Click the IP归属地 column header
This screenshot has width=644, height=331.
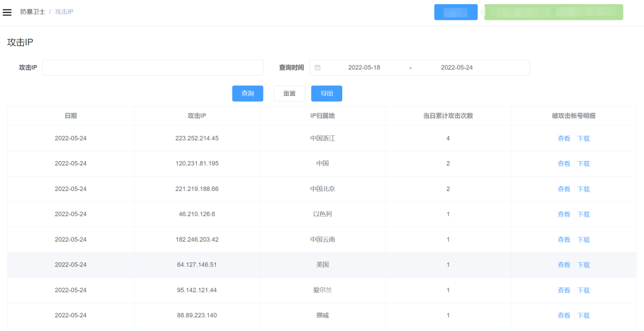323,116
